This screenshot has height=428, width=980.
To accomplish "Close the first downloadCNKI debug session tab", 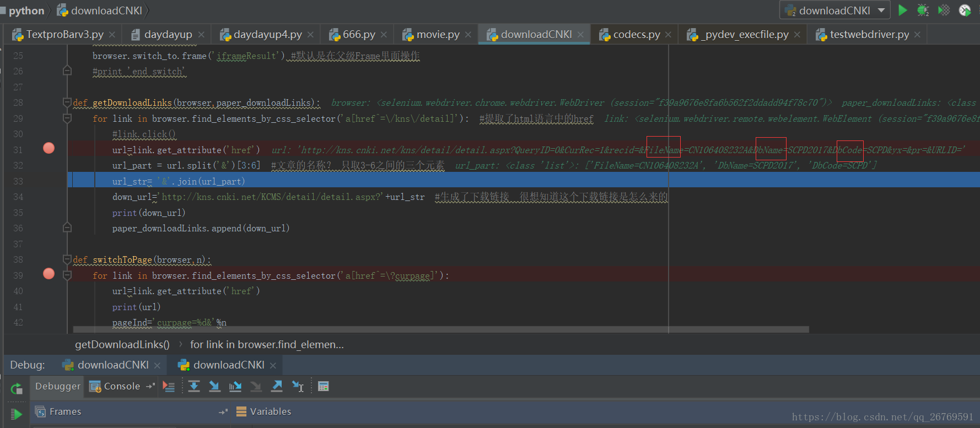I will pos(157,366).
